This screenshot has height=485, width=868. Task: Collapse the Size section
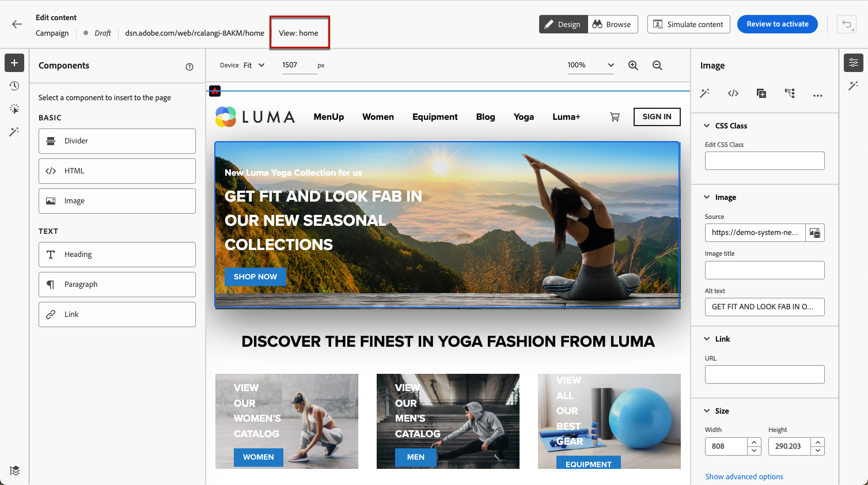click(707, 411)
